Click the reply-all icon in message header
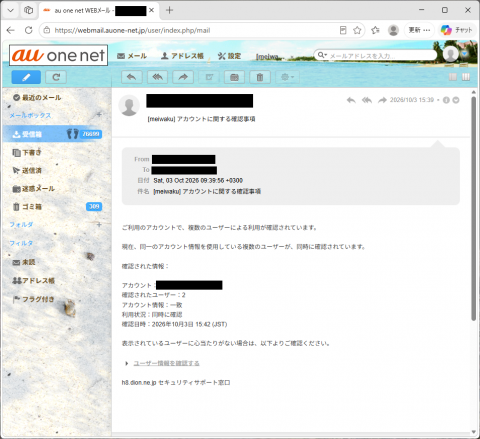The height and width of the screenshot is (439, 480). (x=367, y=100)
